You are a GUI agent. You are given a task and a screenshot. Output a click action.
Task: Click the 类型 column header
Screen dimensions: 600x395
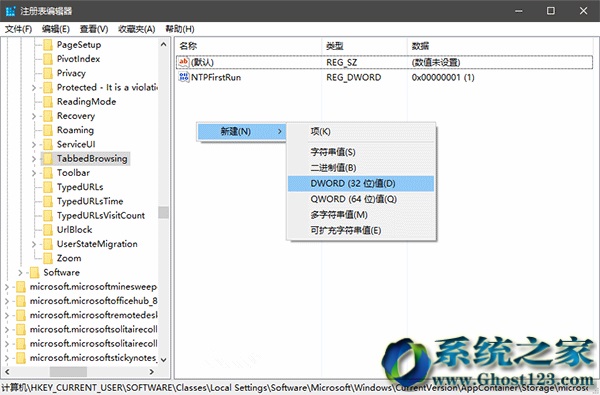(x=364, y=46)
